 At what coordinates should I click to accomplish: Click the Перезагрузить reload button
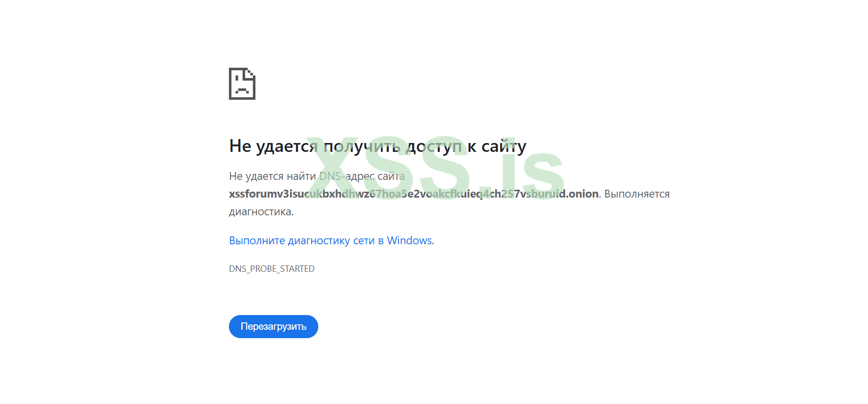click(274, 326)
